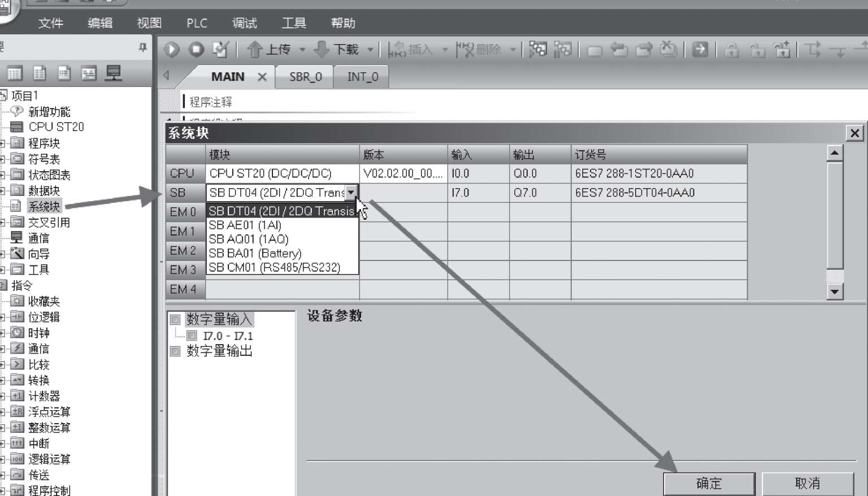This screenshot has width=868, height=496.
Task: Click the network communication icon in navigation bar
Action: click(x=114, y=73)
